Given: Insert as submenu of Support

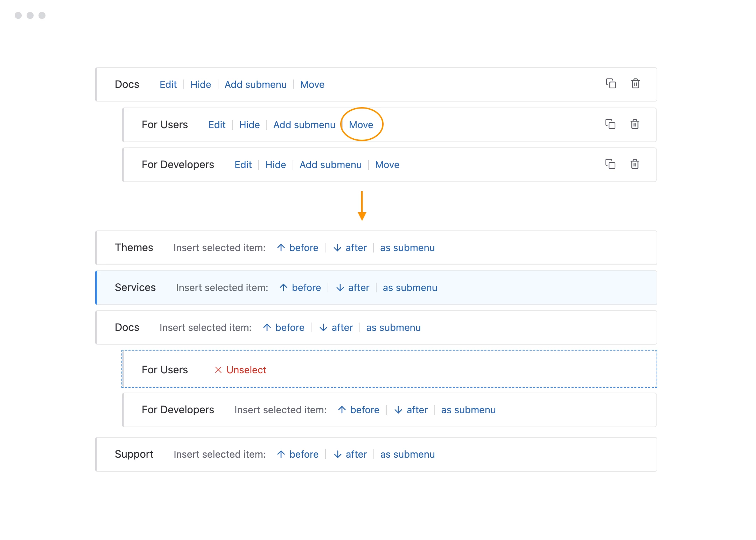Looking at the screenshot, I should coord(407,454).
